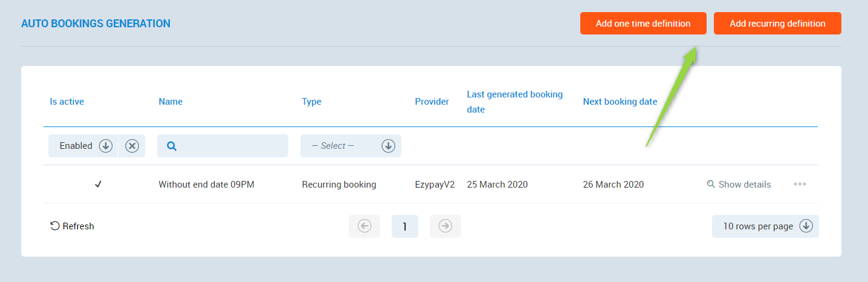Sort by the Type column header
Screen dimensions: 868x282
click(311, 102)
